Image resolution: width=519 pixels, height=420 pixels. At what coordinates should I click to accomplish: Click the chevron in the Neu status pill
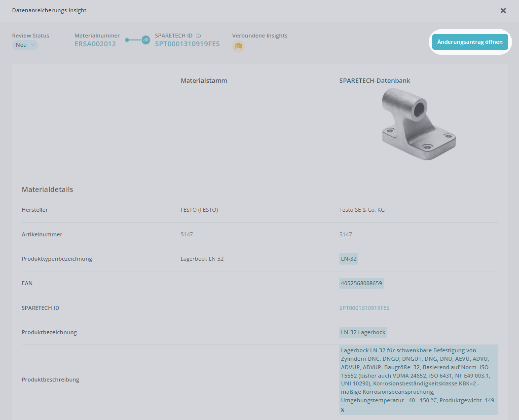tap(33, 45)
